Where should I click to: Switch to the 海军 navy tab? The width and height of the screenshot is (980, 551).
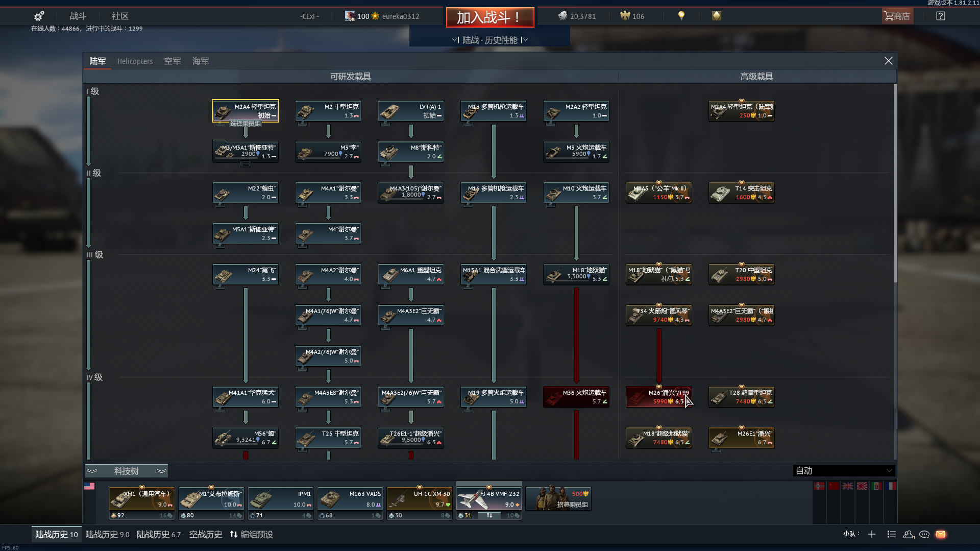click(201, 61)
